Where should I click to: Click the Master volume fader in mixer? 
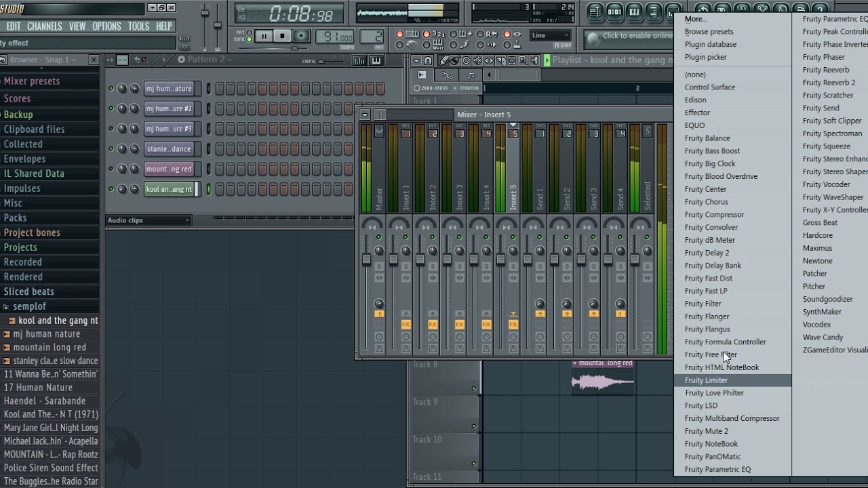click(x=366, y=260)
